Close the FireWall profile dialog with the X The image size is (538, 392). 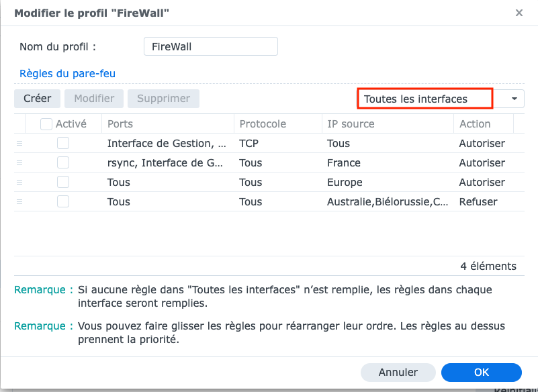tap(519, 13)
